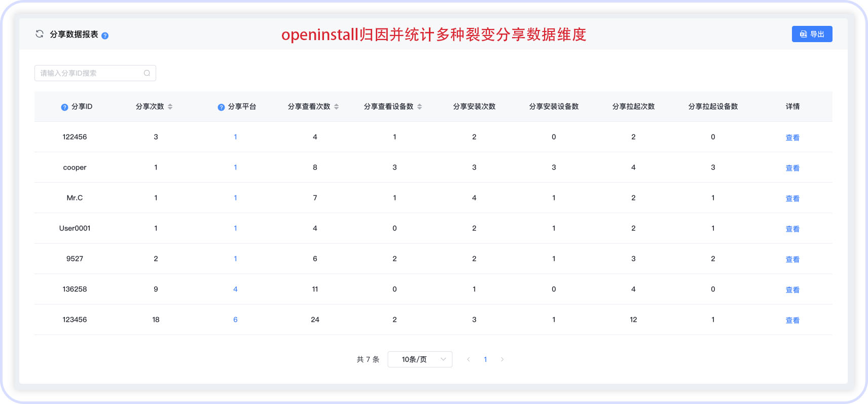Click 分享查看次数 value 6 in row 9527
Image resolution: width=868 pixels, height=404 pixels.
click(x=315, y=259)
